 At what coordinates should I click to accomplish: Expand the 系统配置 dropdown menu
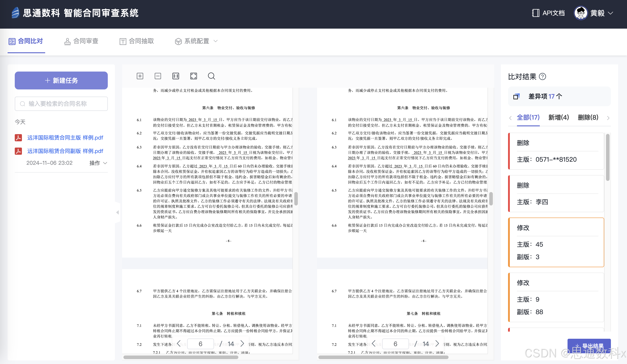[x=196, y=41]
